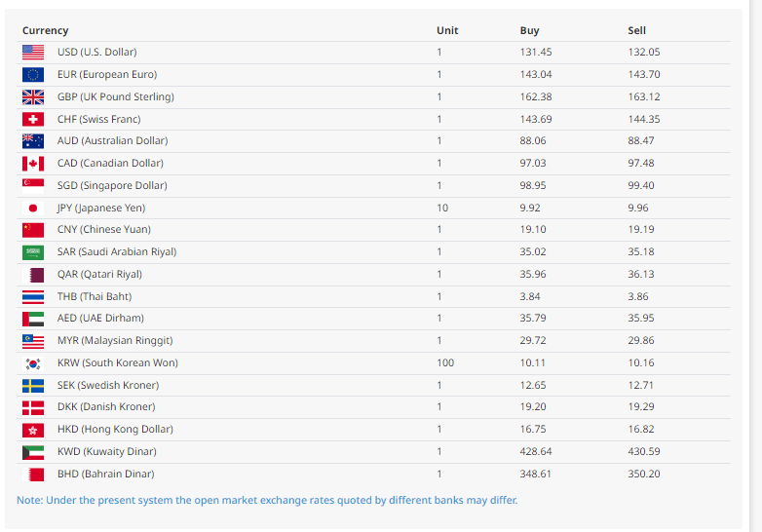The width and height of the screenshot is (762, 532).
Task: Click the BHD (Bahrain Dinar) label
Action: coord(105,475)
